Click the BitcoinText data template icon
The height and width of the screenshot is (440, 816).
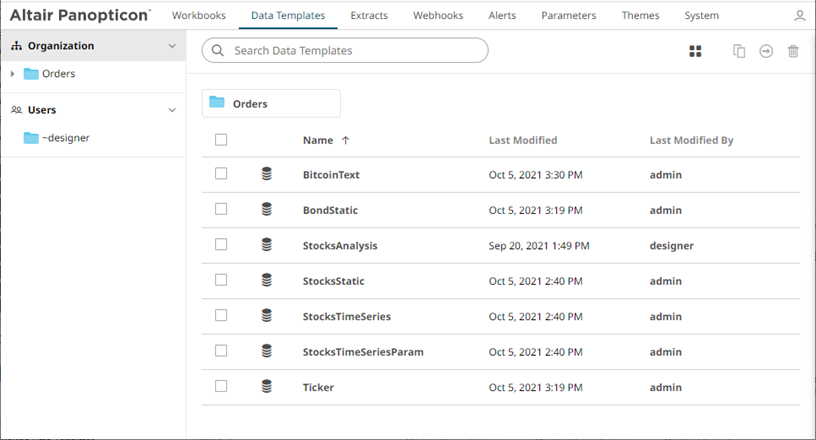267,174
